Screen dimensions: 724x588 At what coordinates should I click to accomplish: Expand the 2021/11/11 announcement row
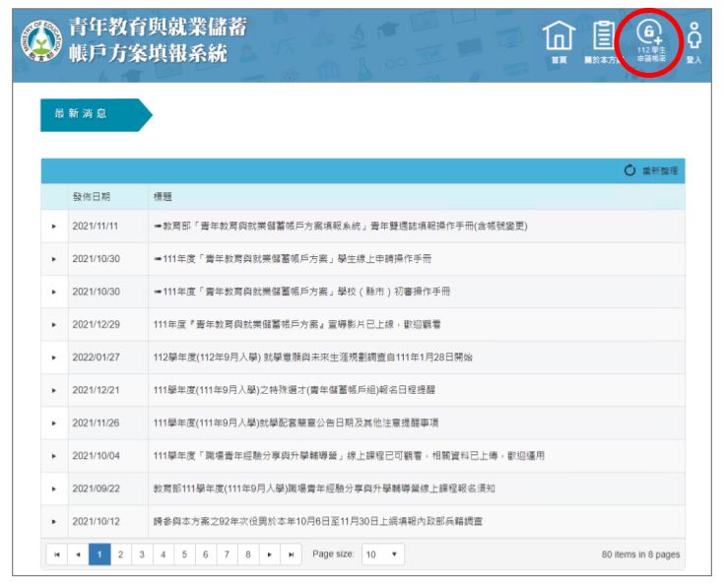coord(54,227)
